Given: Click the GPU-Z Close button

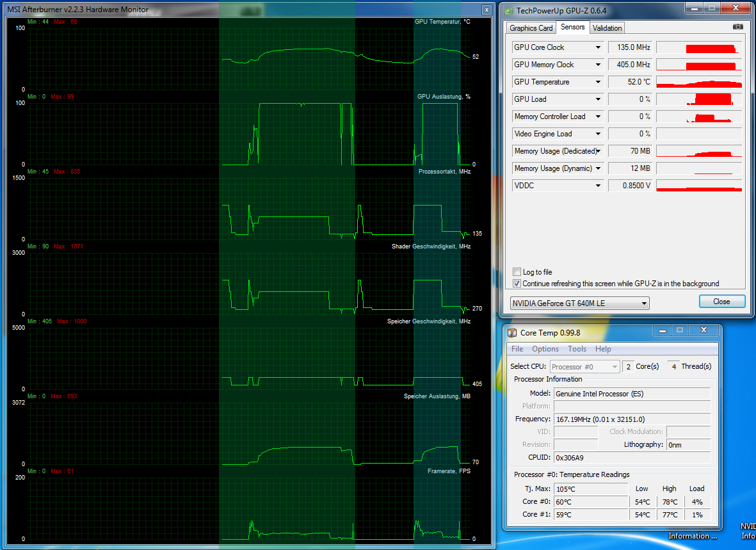Looking at the screenshot, I should [x=721, y=302].
